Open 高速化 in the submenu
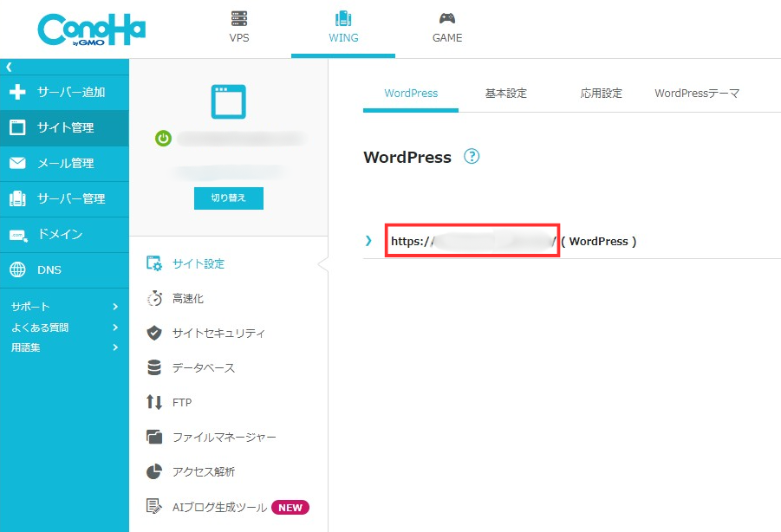The image size is (781, 532). 188,299
